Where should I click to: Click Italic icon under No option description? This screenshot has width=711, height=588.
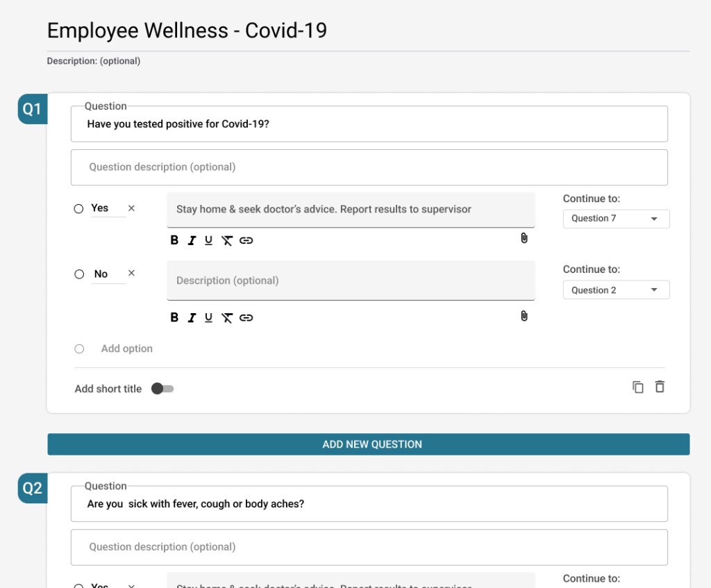192,317
